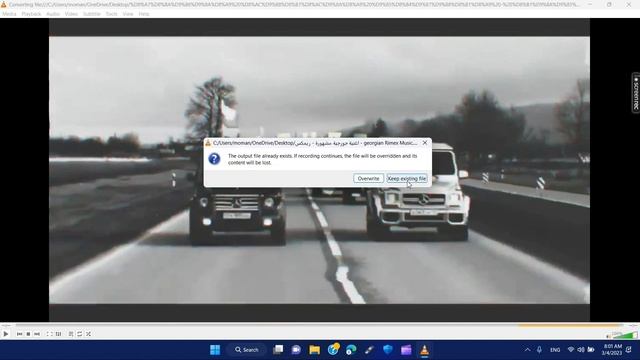Choose Keep existing file in the dialog
640x360 pixels.
tap(407, 178)
